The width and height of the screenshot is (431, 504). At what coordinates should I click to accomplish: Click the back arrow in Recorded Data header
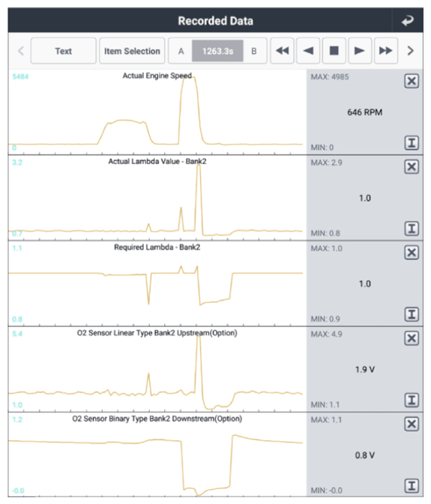pos(408,21)
